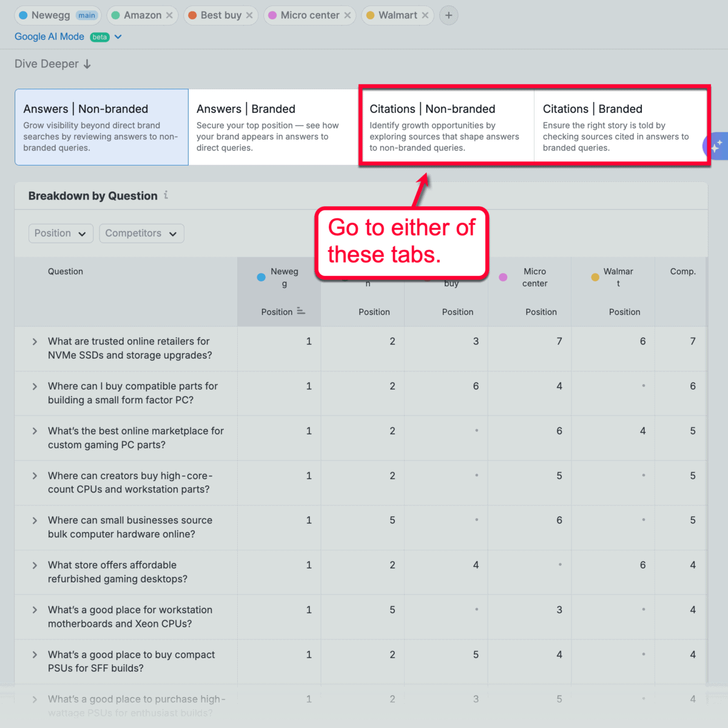The image size is (728, 728).
Task: Remove the Amazon competitor chip
Action: [x=169, y=15]
